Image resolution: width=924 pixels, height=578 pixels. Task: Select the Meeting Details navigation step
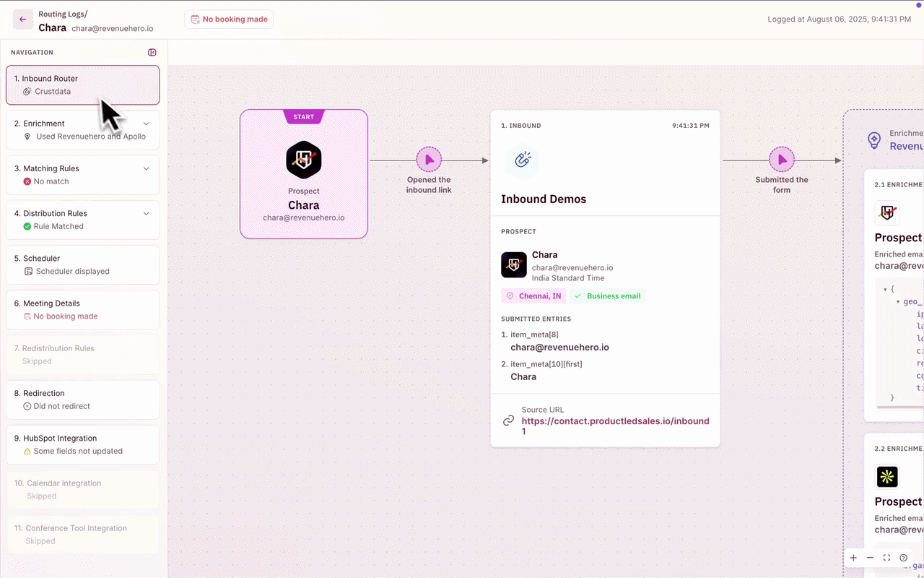pyautogui.click(x=82, y=309)
